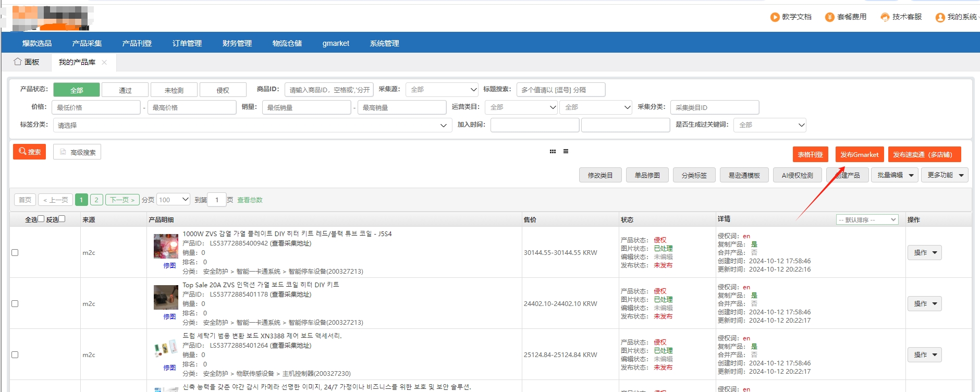Open 高级搜索 advanced search
The width and height of the screenshot is (980, 392).
[x=77, y=152]
